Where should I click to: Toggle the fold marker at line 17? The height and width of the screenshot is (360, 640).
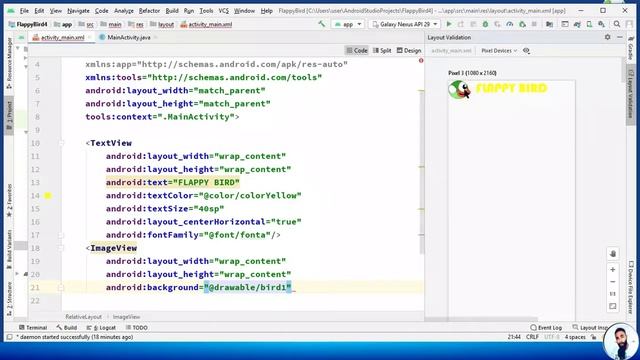coord(61,235)
